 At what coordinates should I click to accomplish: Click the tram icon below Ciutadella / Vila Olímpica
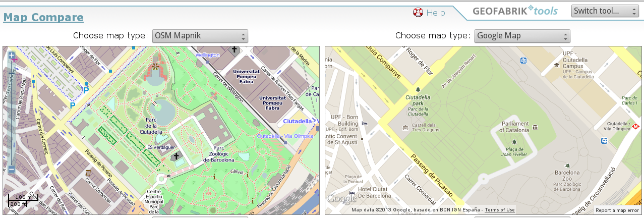[604, 141]
